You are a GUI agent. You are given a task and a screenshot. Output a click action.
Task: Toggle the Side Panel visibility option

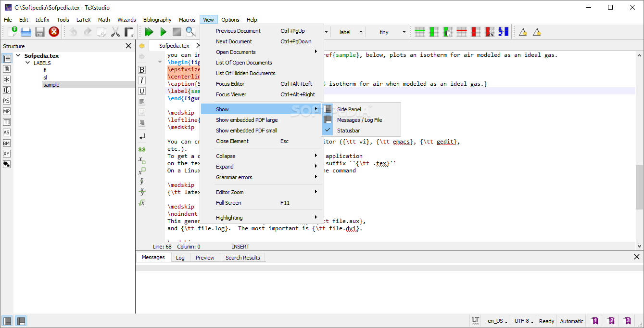[361, 109]
